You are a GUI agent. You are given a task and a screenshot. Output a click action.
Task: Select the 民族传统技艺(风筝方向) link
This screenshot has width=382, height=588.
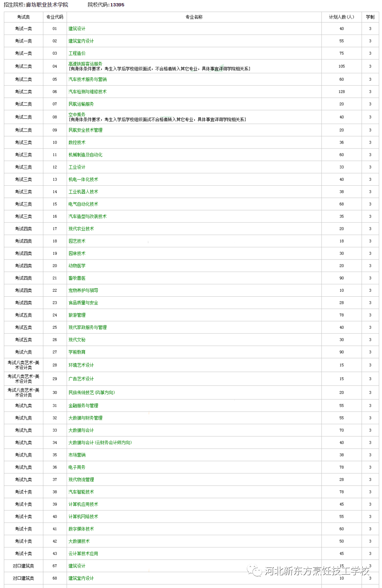pyautogui.click(x=92, y=392)
